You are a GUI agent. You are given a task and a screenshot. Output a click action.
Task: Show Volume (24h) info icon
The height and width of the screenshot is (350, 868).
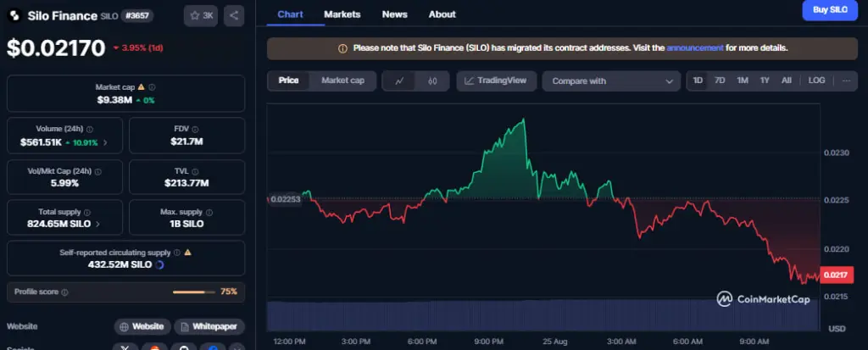click(x=90, y=129)
